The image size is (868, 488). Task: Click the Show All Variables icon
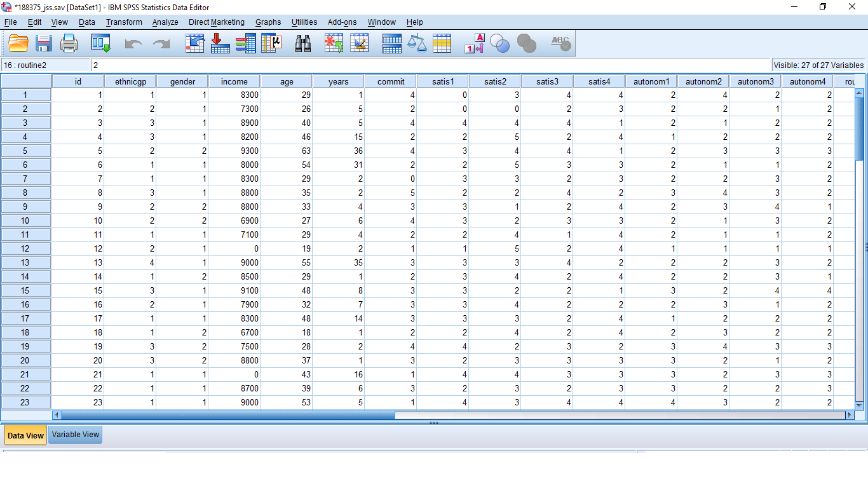[x=527, y=43]
